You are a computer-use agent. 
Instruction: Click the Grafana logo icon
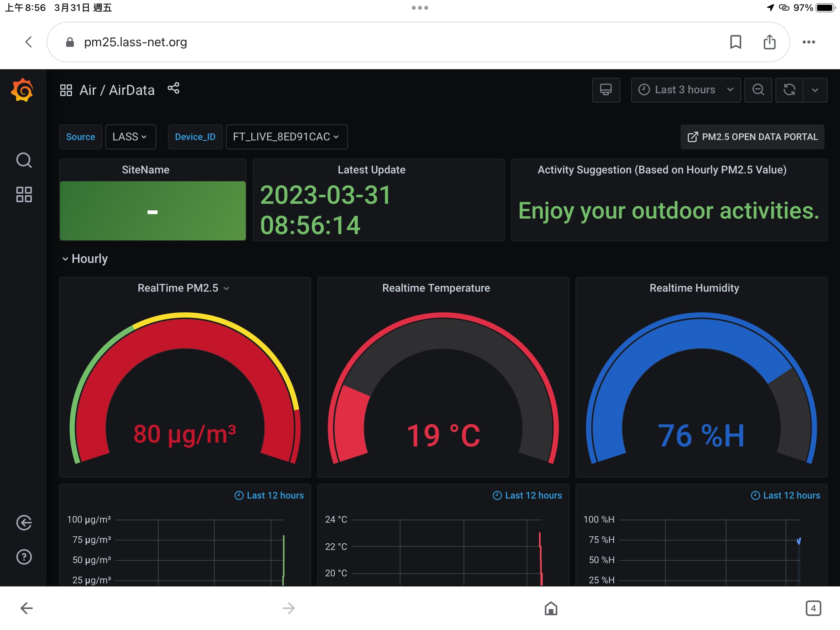[22, 90]
